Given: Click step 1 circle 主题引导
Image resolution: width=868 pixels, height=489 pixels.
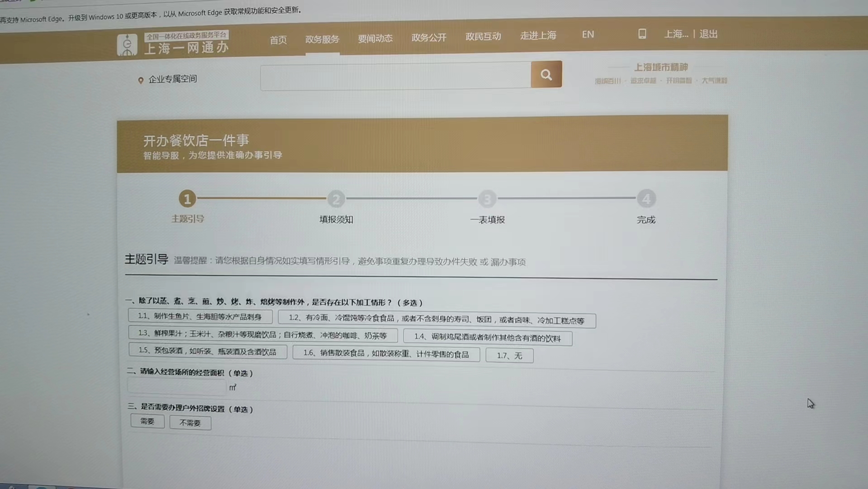Looking at the screenshot, I should [x=187, y=199].
